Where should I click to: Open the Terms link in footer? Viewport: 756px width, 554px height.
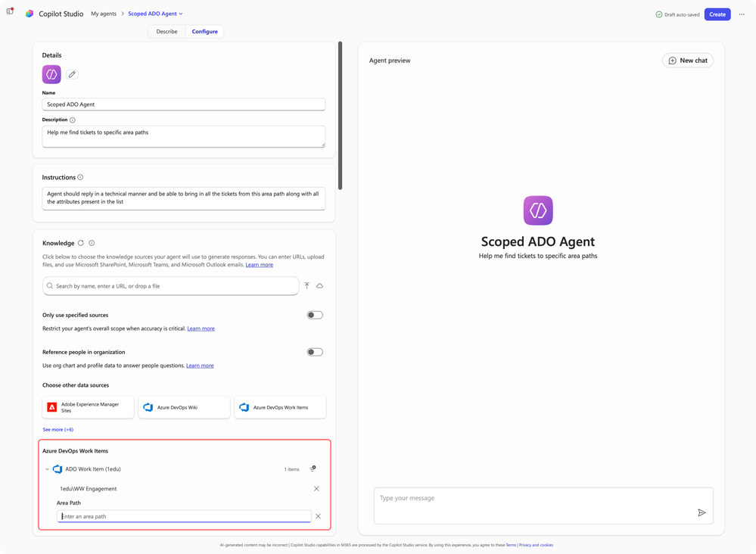click(511, 546)
